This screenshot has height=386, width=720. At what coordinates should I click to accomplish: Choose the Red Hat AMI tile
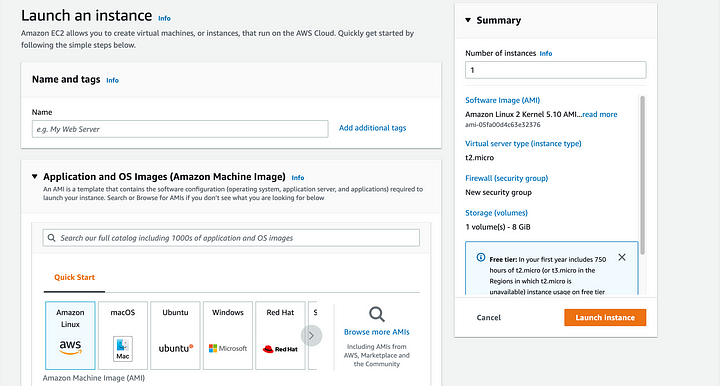(280, 335)
